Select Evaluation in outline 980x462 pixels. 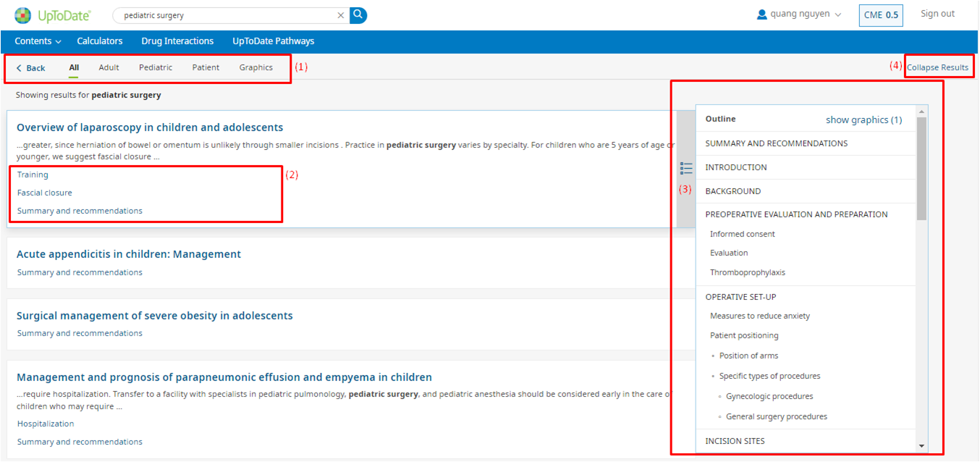(729, 253)
